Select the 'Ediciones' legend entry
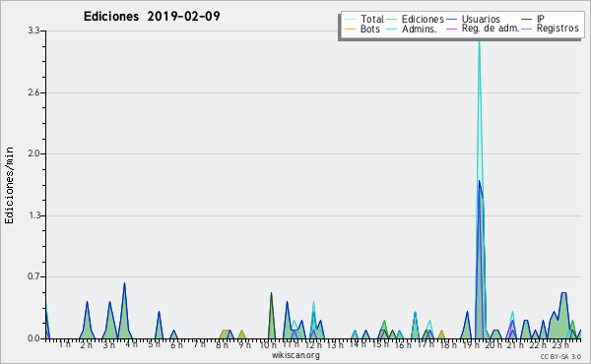Screen dimensions: 591x364 pyautogui.click(x=423, y=19)
